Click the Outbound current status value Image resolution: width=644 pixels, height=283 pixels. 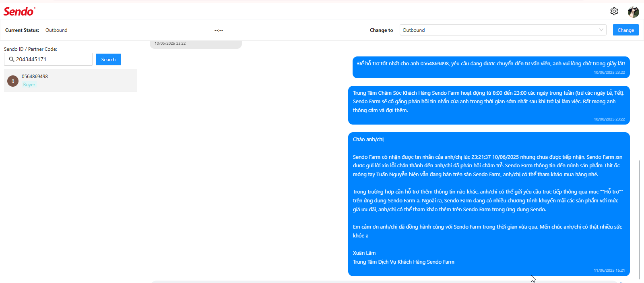[x=56, y=30]
